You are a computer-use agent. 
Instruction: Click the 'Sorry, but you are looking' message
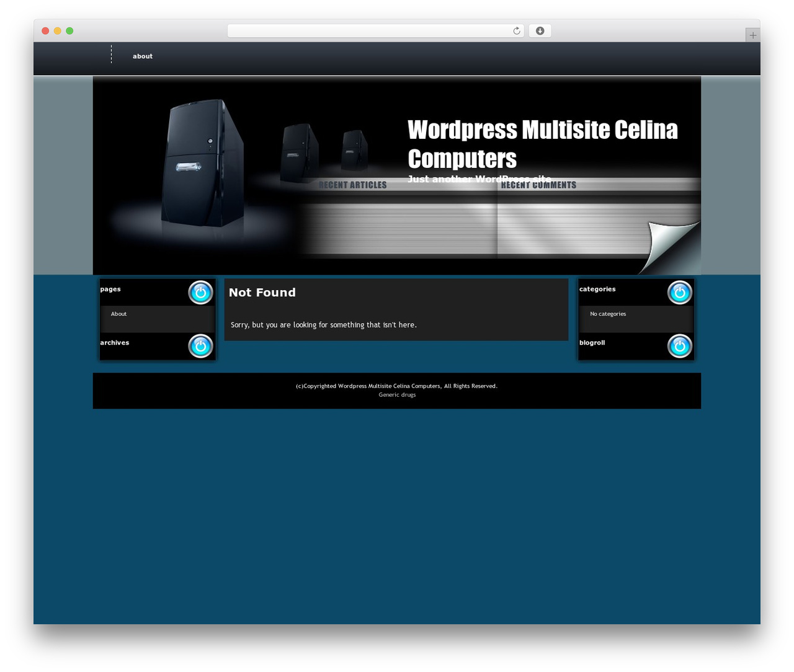point(324,325)
